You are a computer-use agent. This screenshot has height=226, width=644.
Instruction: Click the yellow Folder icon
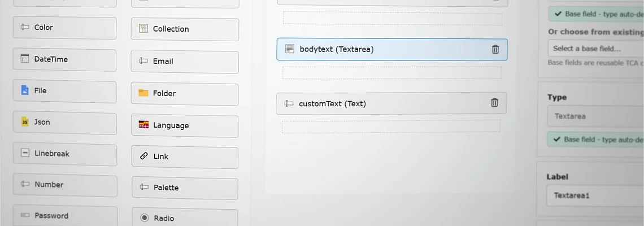click(143, 93)
